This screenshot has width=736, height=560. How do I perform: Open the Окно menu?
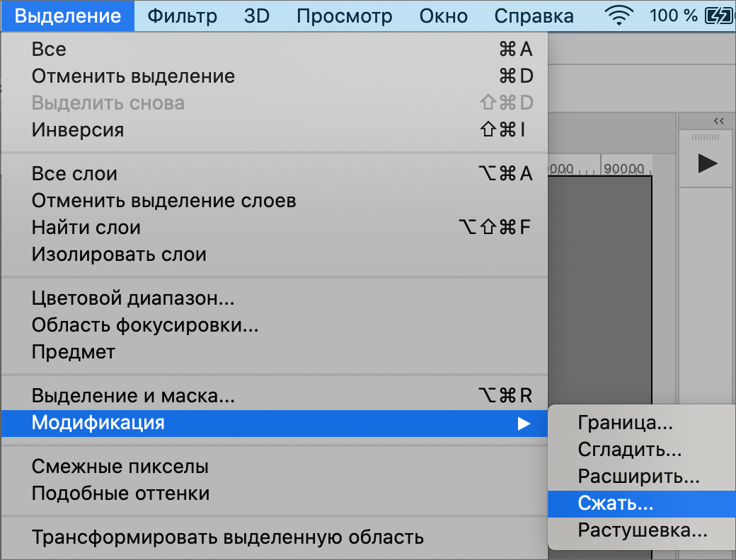tap(443, 16)
